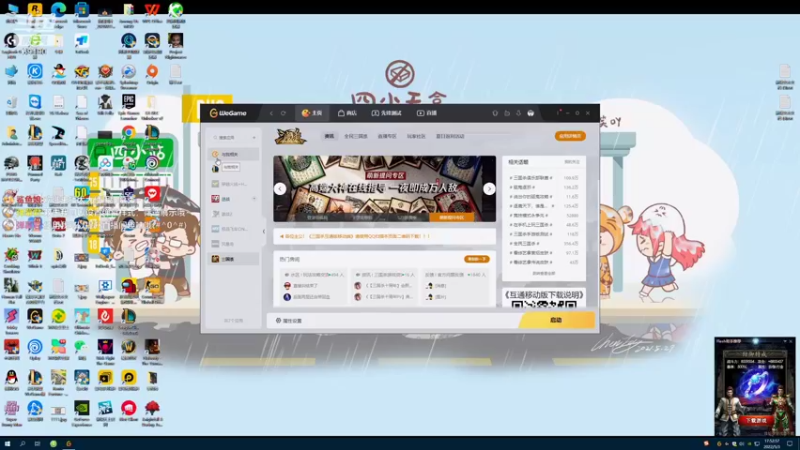This screenshot has height=450, width=800.
Task: Switch to the 玩家社区 tab
Action: coord(416,136)
